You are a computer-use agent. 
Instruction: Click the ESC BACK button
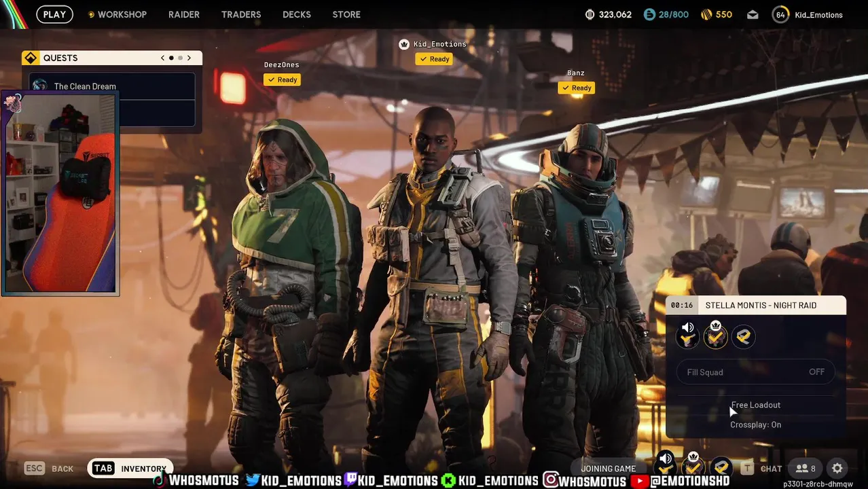pyautogui.click(x=49, y=469)
